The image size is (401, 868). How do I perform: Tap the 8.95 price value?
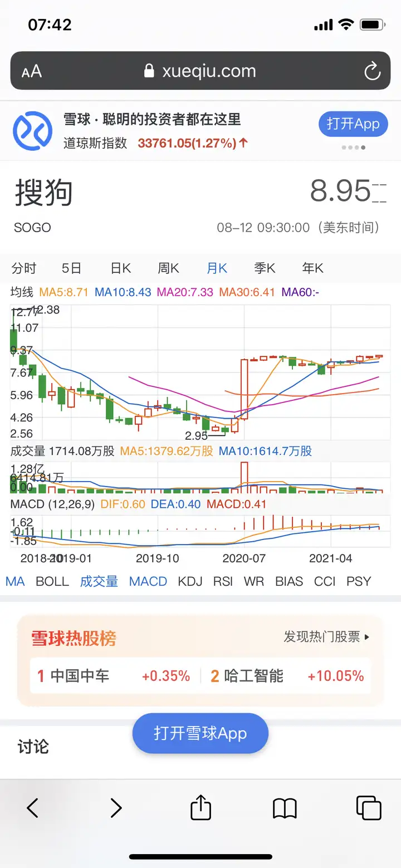340,191
